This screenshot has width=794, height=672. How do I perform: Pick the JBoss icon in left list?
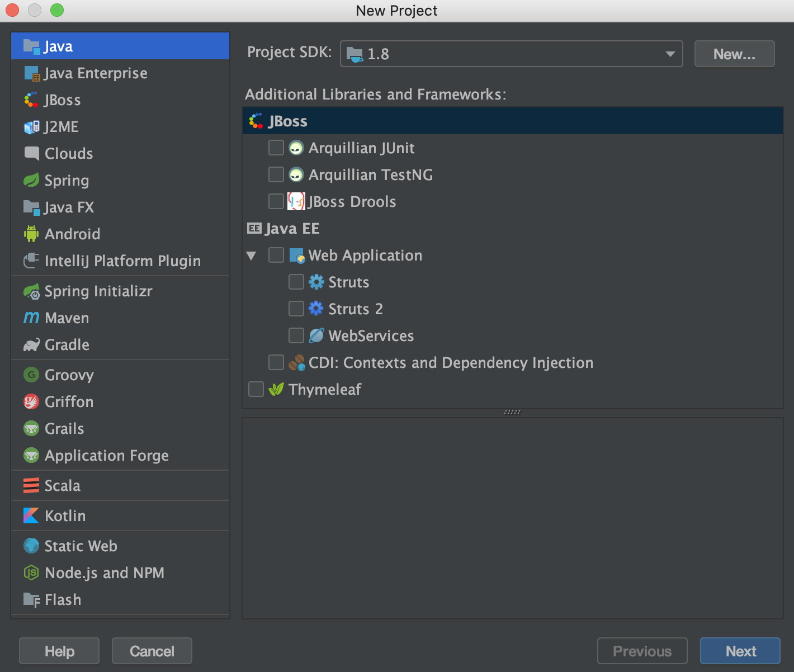[31, 100]
